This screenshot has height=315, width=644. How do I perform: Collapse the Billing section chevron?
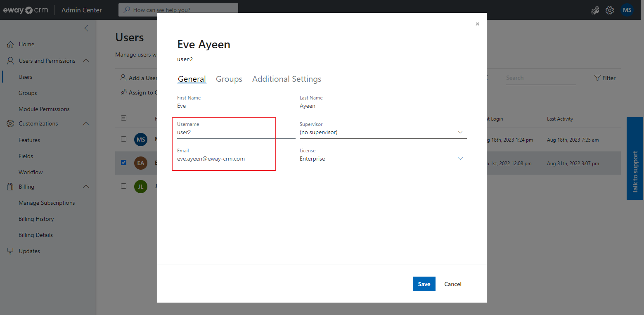tap(86, 187)
